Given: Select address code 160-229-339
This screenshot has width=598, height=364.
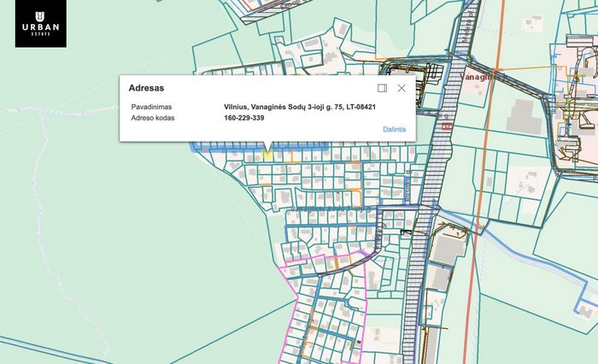Looking at the screenshot, I should [x=244, y=118].
